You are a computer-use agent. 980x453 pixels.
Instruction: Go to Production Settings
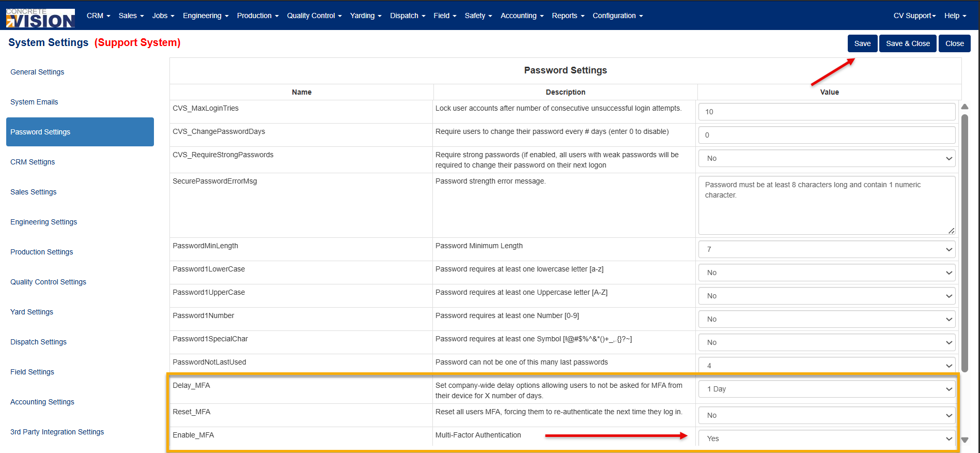click(42, 252)
